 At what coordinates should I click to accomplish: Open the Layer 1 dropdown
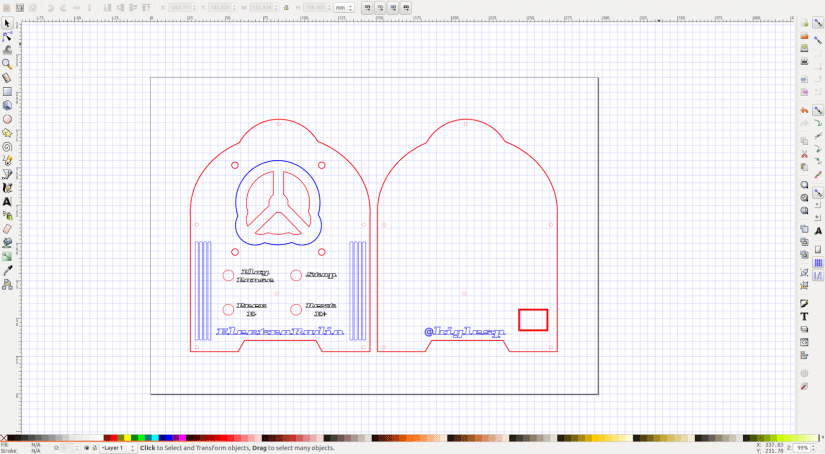(117, 448)
